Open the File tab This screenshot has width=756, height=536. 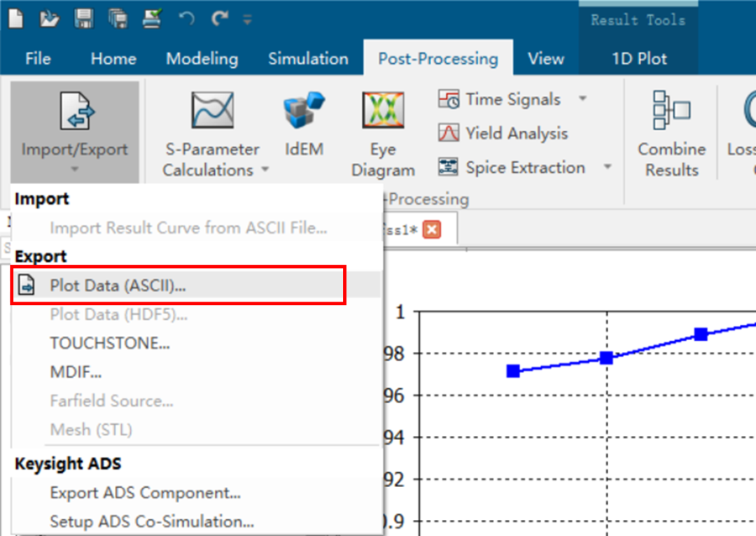(x=38, y=59)
